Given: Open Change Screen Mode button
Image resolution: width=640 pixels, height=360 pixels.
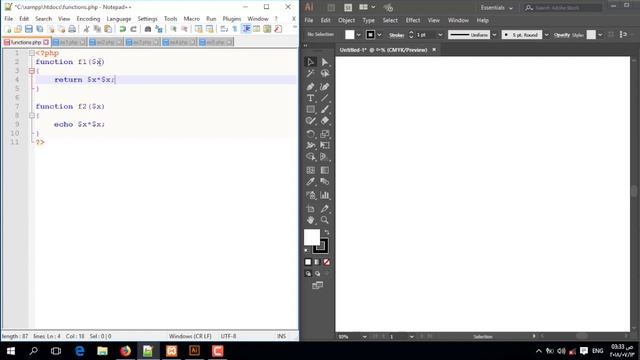Looking at the screenshot, I should (318, 285).
